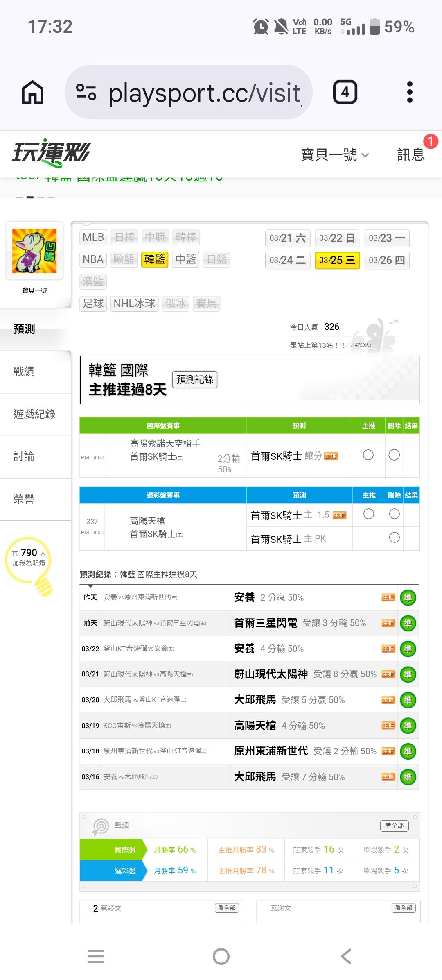Select the 中籃 league tab
The height and width of the screenshot is (980, 442).
185,259
